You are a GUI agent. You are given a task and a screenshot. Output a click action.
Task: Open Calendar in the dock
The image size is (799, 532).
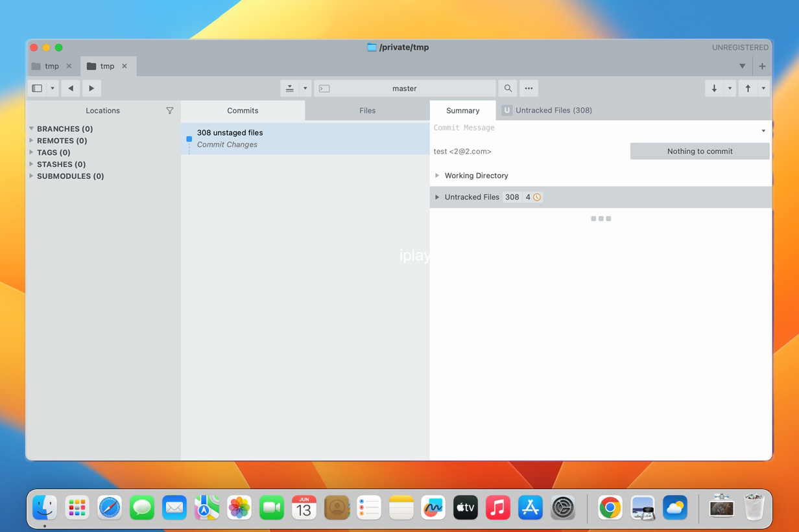304,508
